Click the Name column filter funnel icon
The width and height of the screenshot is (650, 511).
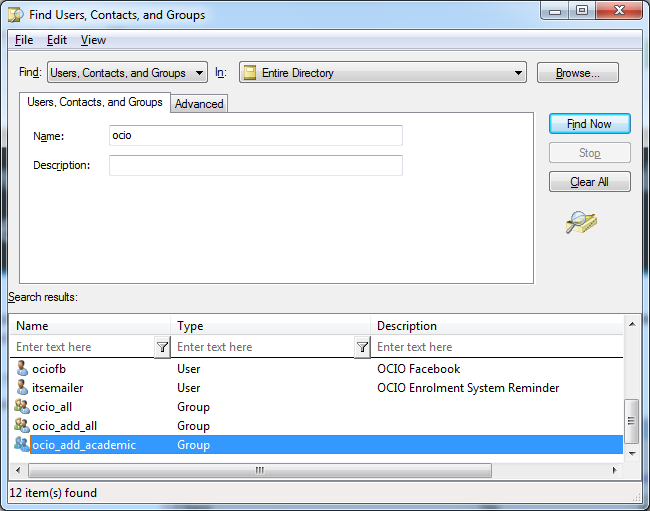[162, 347]
